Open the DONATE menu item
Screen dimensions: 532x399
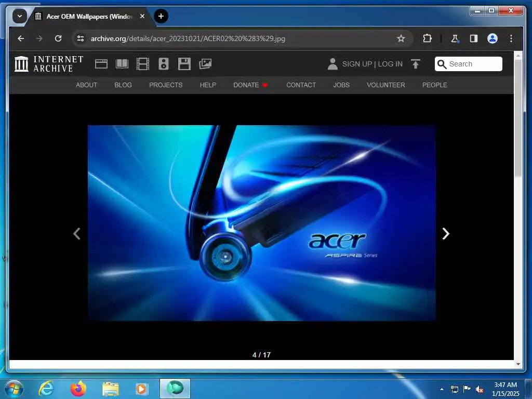(251, 85)
